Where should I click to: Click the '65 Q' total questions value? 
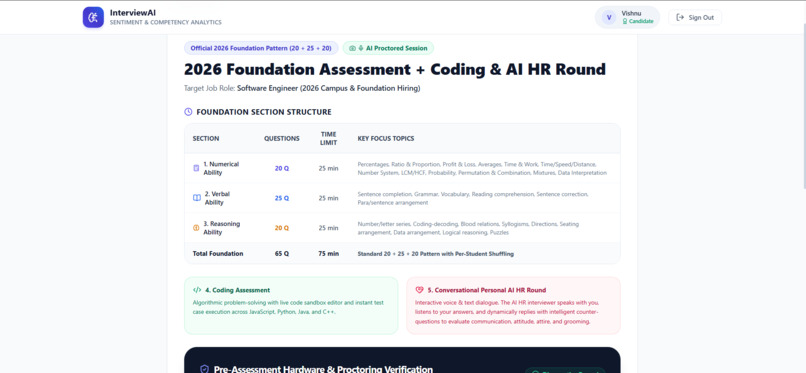coord(282,253)
